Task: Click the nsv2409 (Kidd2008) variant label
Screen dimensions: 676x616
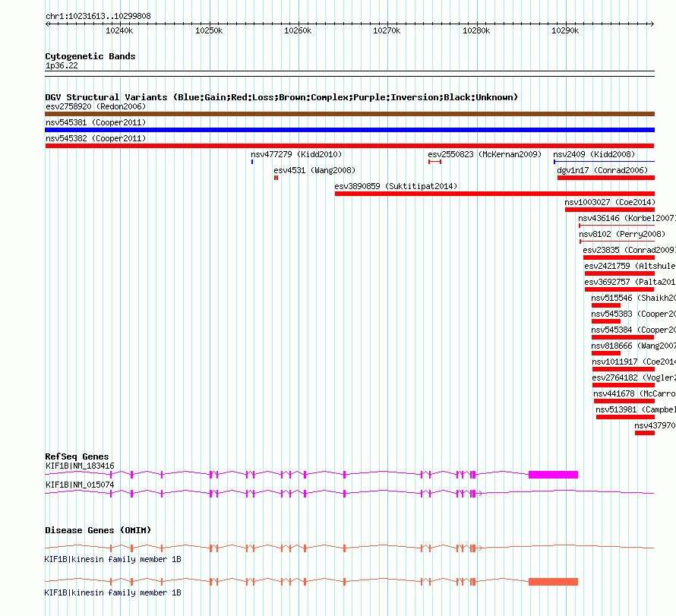Action: coord(594,154)
